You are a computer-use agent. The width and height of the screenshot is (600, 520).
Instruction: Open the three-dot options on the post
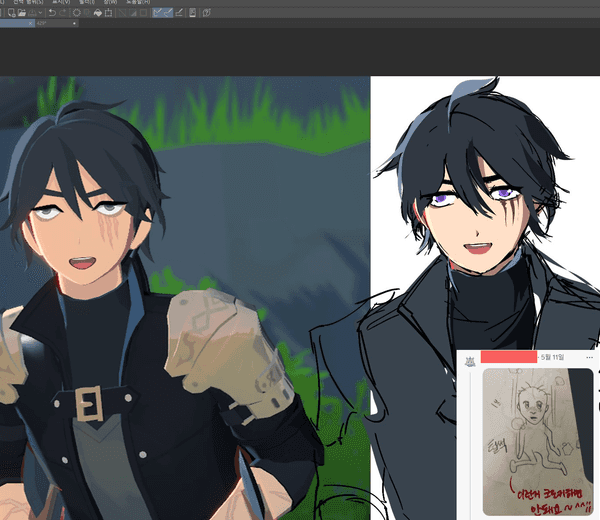pyautogui.click(x=589, y=357)
